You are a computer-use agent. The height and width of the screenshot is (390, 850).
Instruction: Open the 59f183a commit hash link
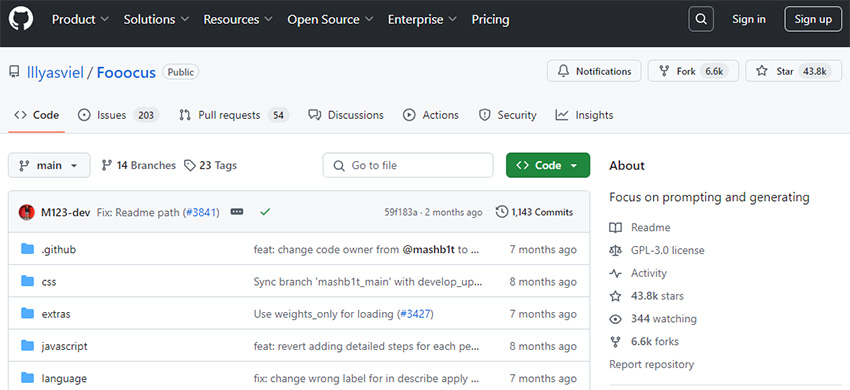point(401,213)
